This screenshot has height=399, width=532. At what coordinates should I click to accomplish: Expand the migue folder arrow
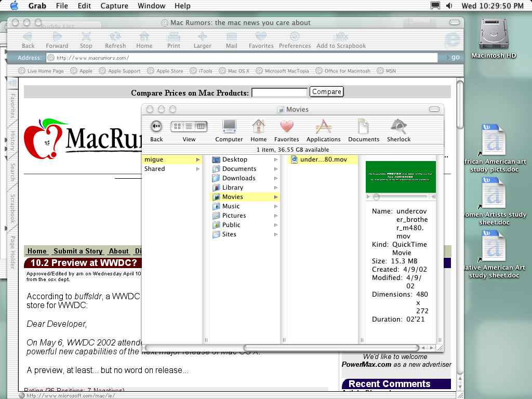click(198, 159)
